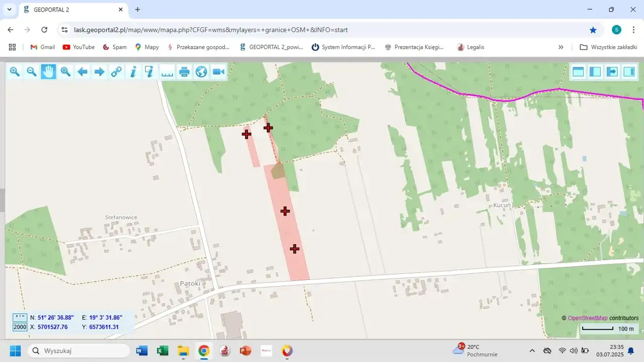Toggle the right side panel layout button
The width and height of the screenshot is (644, 362).
(629, 71)
